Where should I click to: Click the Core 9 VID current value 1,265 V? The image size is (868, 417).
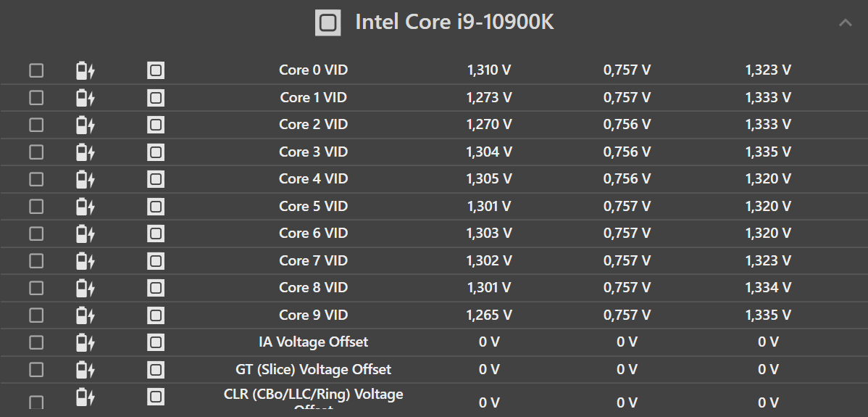489,315
